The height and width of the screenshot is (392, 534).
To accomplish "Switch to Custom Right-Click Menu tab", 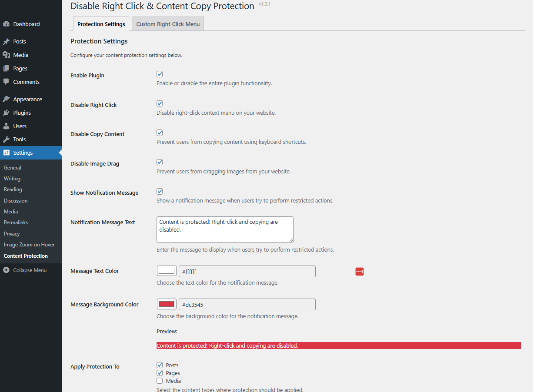I will pos(168,24).
